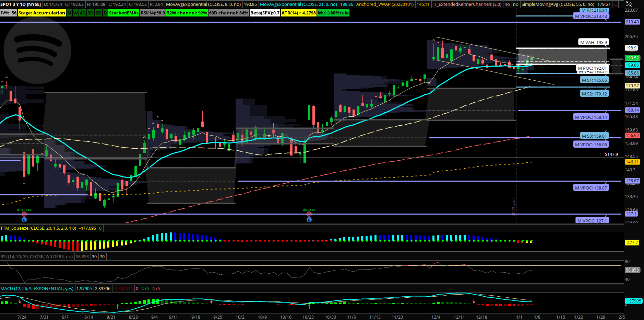
Task: Click the MovAvgExponential (CLOSE, 8, 0, no) study label
Action: point(203,4)
